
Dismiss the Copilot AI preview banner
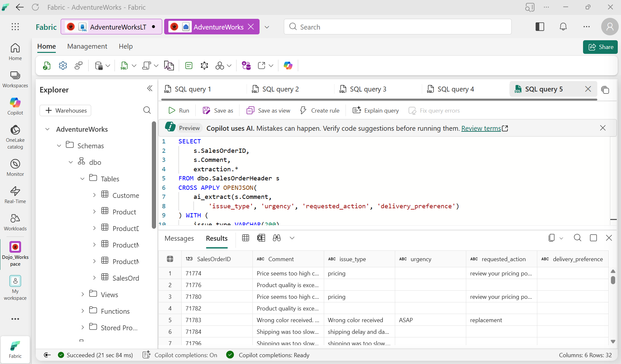(x=603, y=128)
